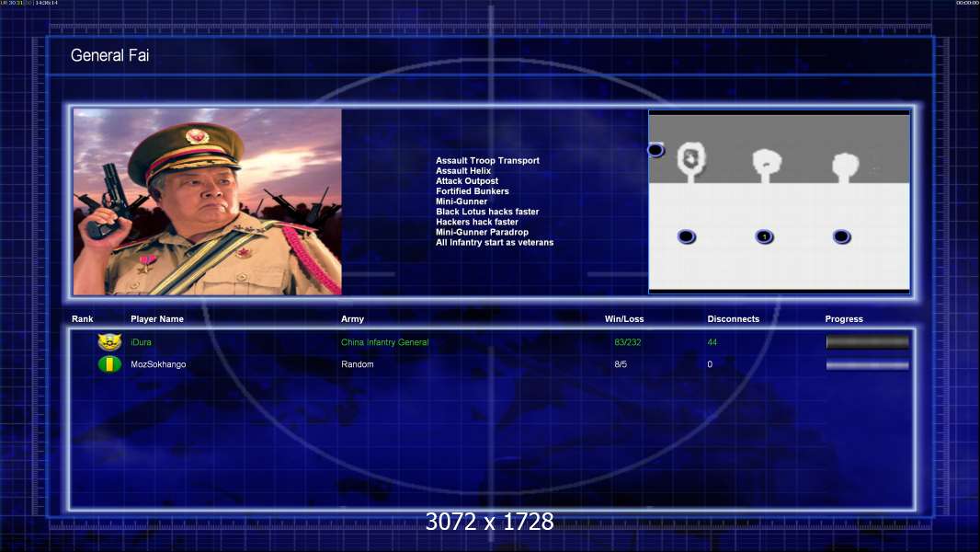Click MozSokhango's loading progress bar
The height and width of the screenshot is (552, 980).
pos(868,364)
